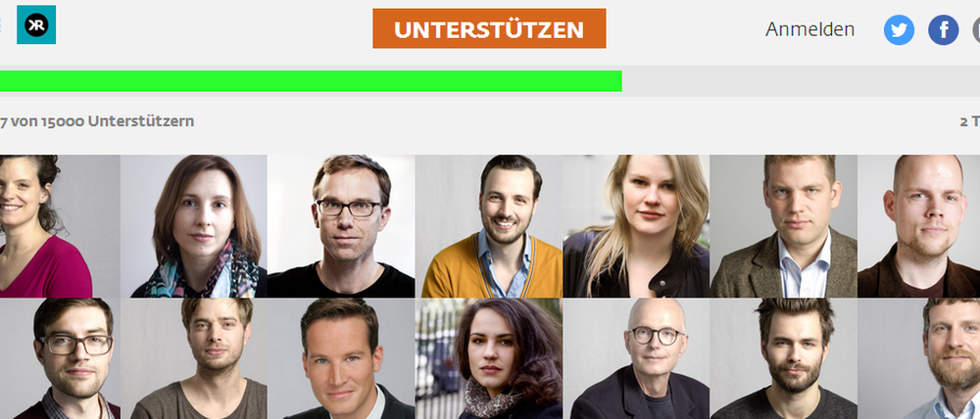
Task: Open the Twitter share icon
Action: click(x=899, y=30)
